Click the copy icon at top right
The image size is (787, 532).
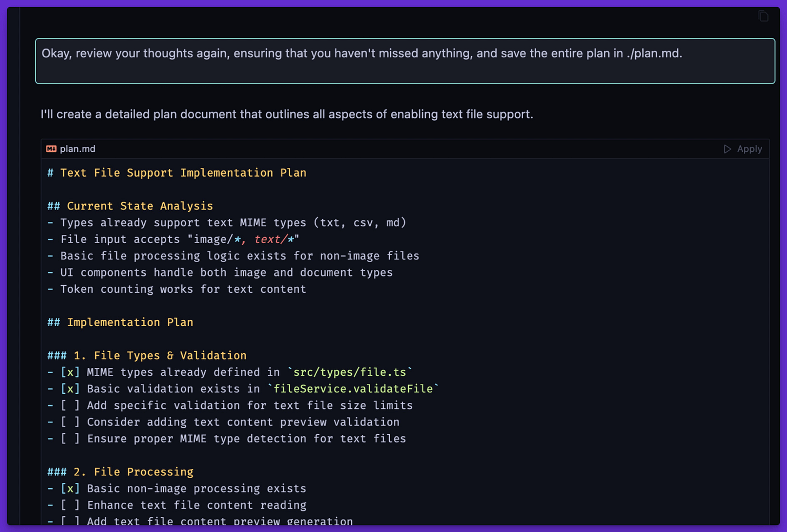[x=763, y=16]
